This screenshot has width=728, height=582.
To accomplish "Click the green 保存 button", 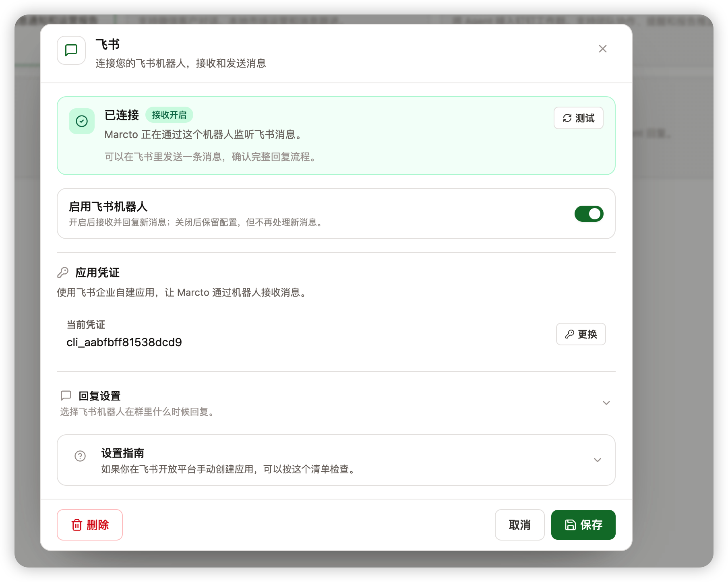I will (583, 525).
